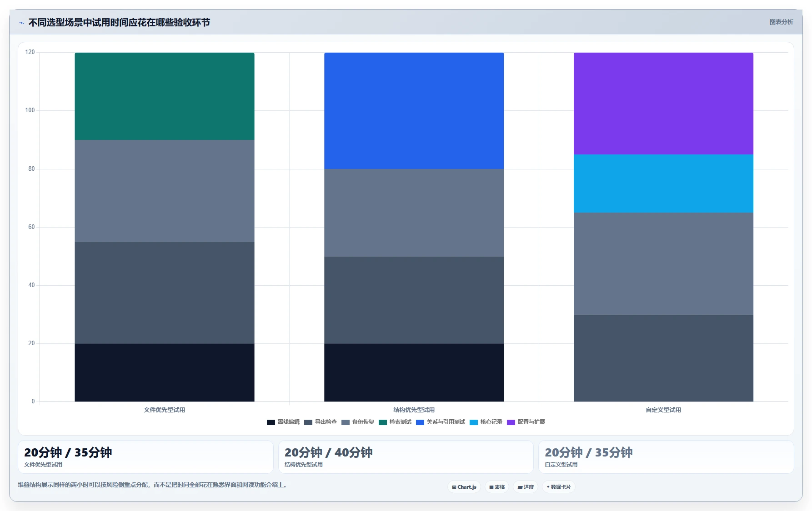Toggle the 配置与扩展 legend entry
The image size is (812, 511).
[x=526, y=422]
